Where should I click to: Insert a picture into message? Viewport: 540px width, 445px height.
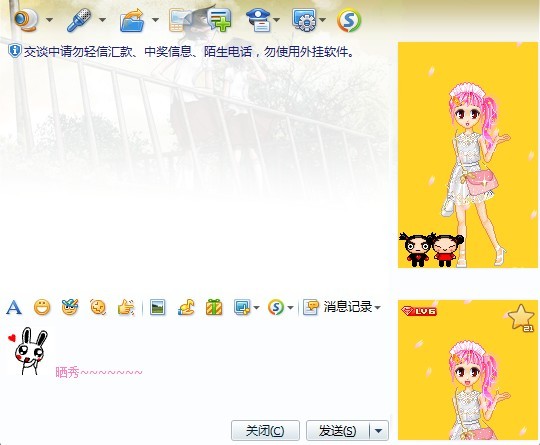[158, 307]
